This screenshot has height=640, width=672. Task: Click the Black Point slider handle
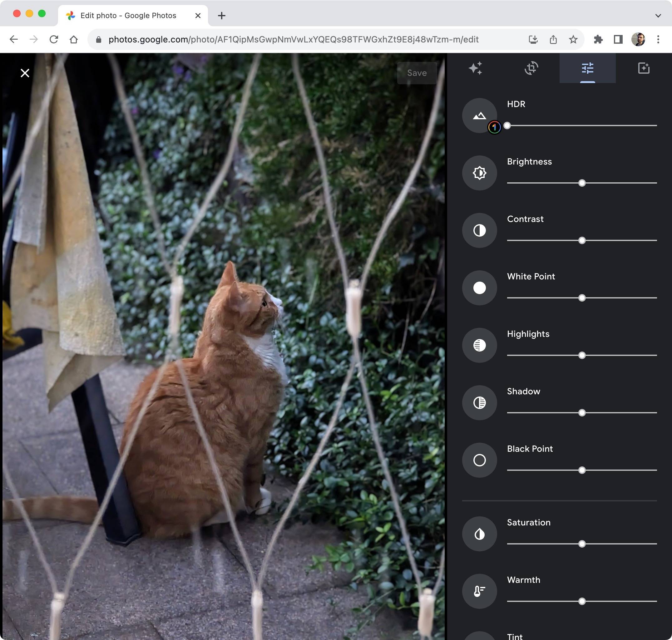pyautogui.click(x=582, y=470)
